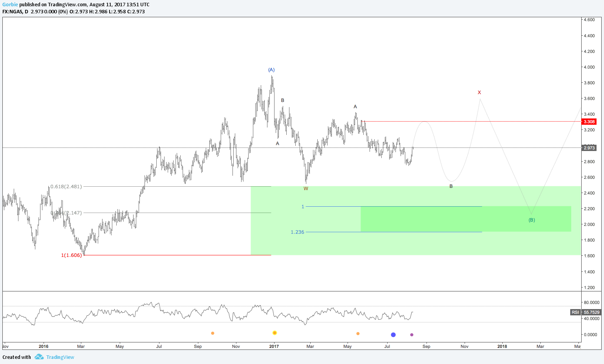This screenshot has height=364, width=604.
Task: Click the large blue event dot
Action: (x=393, y=335)
